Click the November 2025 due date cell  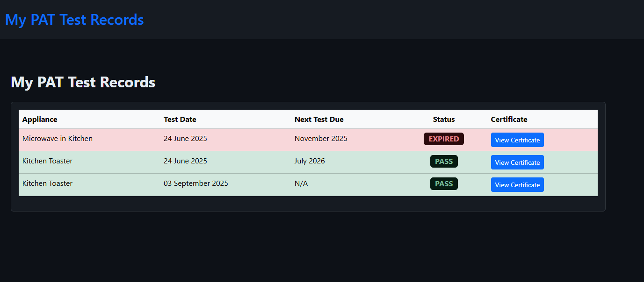321,138
